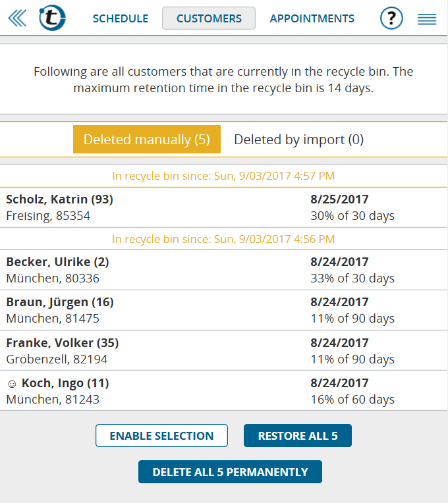Go to the Appointments menu item

pos(312,18)
